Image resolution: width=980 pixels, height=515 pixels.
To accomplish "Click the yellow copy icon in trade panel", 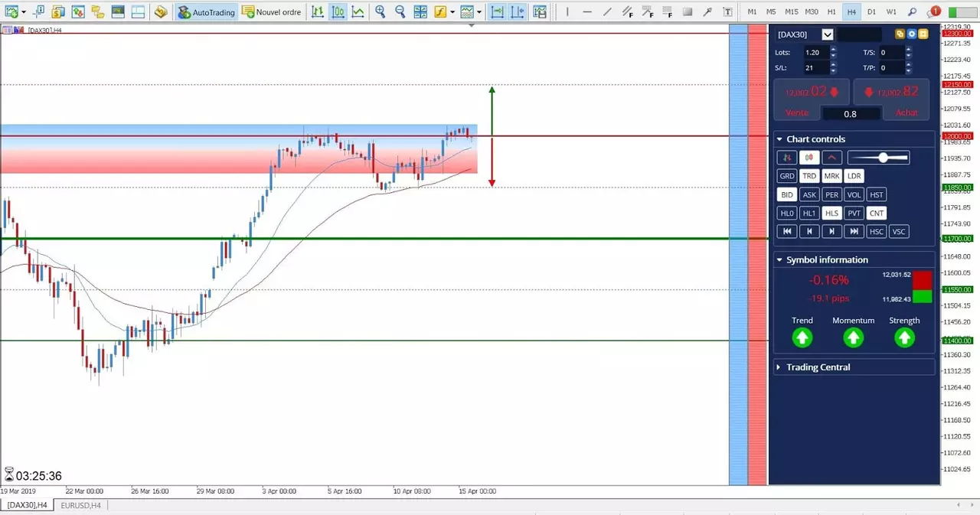I will pyautogui.click(x=900, y=34).
